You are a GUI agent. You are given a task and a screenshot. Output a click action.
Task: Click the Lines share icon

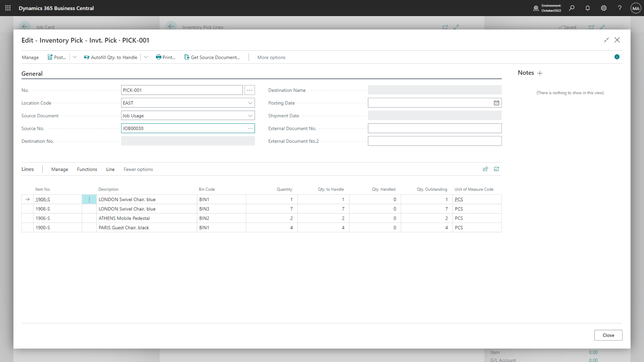coord(485,169)
